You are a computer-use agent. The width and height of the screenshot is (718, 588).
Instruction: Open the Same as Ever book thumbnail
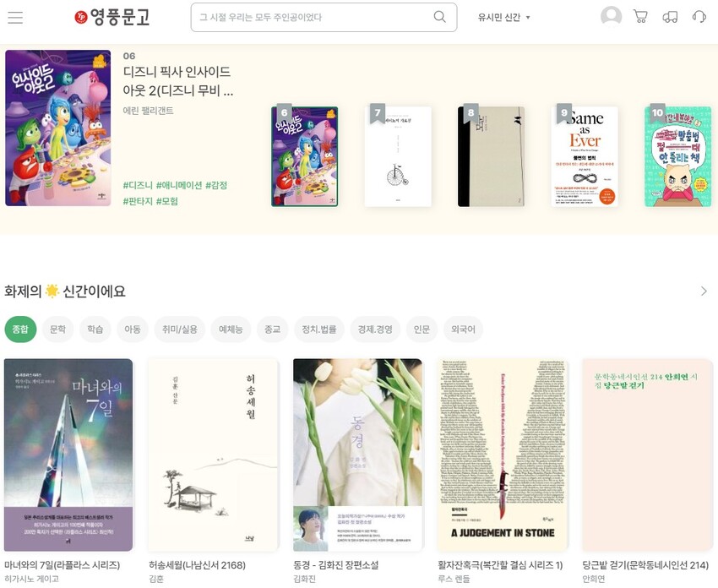[585, 156]
